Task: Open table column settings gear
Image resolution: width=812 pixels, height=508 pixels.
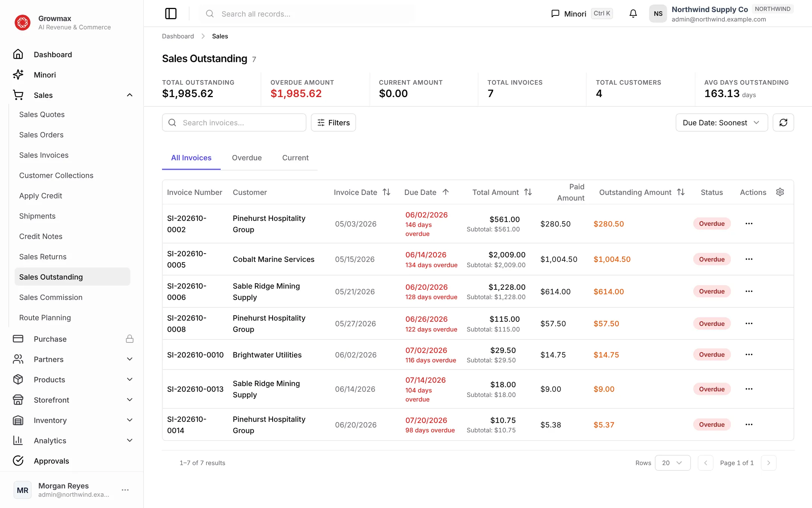Action: [x=780, y=192]
